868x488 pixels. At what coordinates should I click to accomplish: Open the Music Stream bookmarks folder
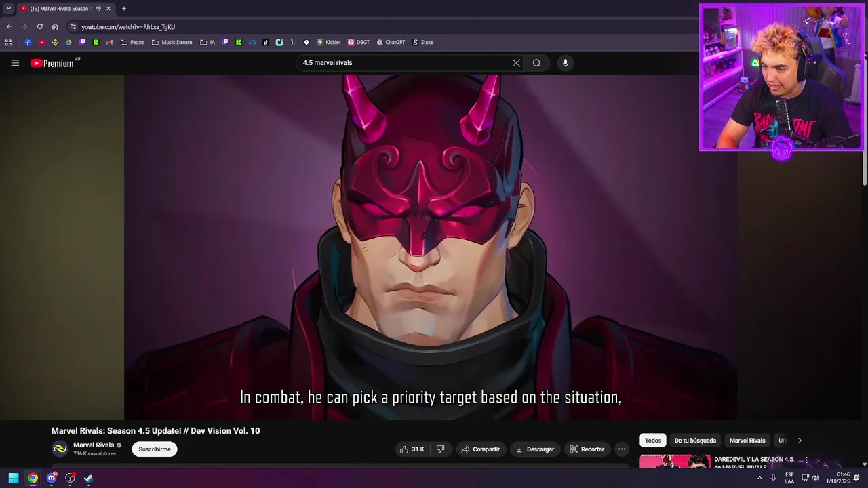(x=172, y=42)
